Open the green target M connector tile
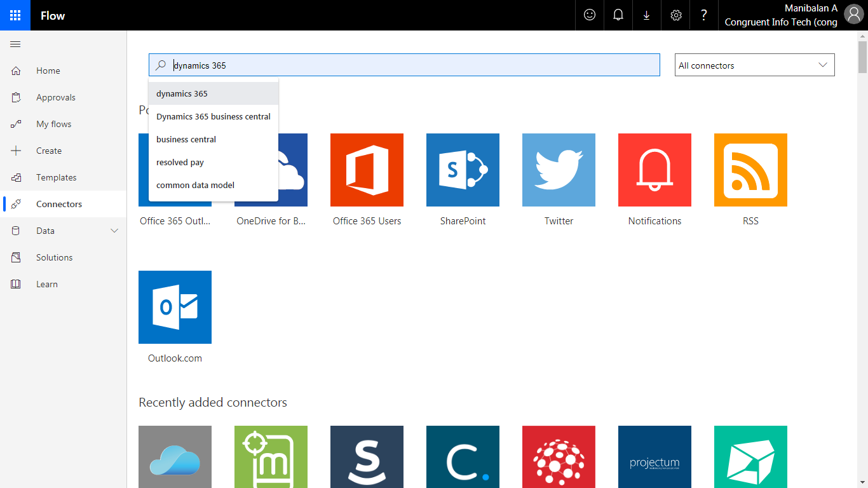Image resolution: width=868 pixels, height=488 pixels. 271,457
